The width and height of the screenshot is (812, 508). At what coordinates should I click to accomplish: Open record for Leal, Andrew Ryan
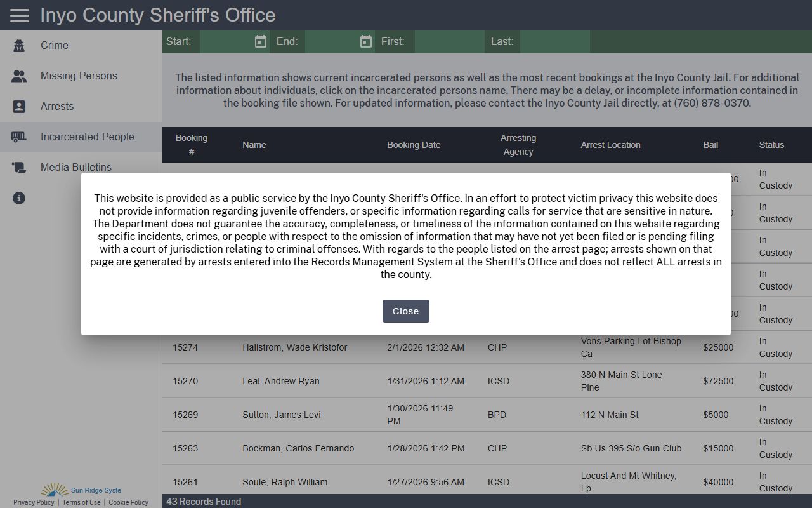pyautogui.click(x=280, y=381)
